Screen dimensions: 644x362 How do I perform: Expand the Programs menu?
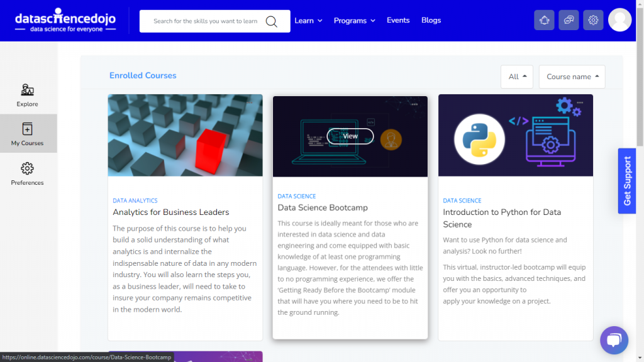[355, 21]
